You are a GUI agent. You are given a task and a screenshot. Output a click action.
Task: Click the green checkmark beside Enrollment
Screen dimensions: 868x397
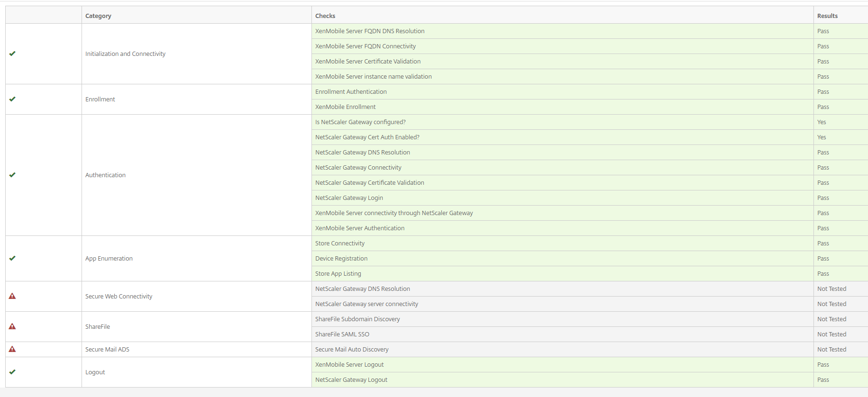[12, 99]
